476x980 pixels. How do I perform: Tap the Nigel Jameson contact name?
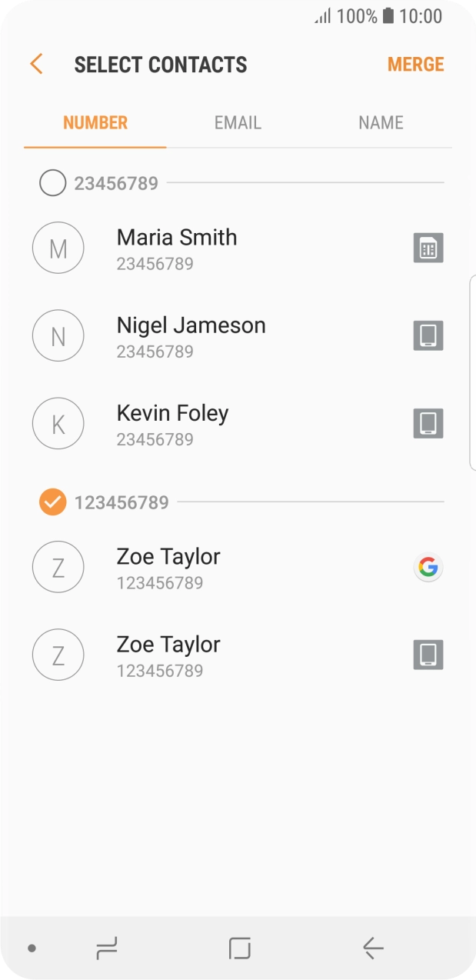[x=191, y=325]
